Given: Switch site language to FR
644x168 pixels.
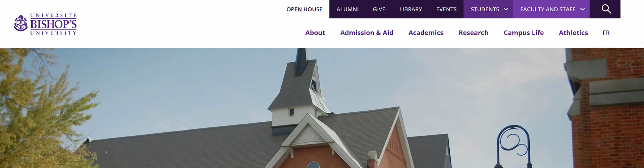Looking at the screenshot, I should [x=606, y=33].
